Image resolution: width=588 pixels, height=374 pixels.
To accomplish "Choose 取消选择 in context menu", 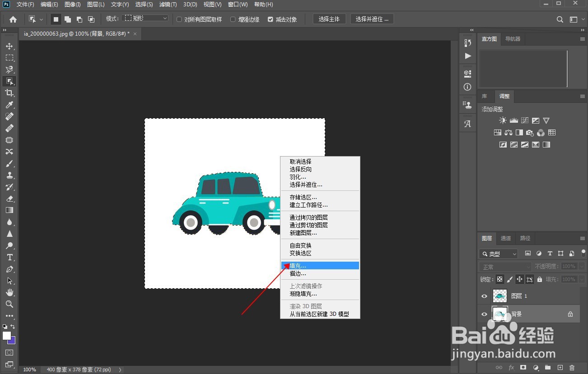I will (320, 162).
